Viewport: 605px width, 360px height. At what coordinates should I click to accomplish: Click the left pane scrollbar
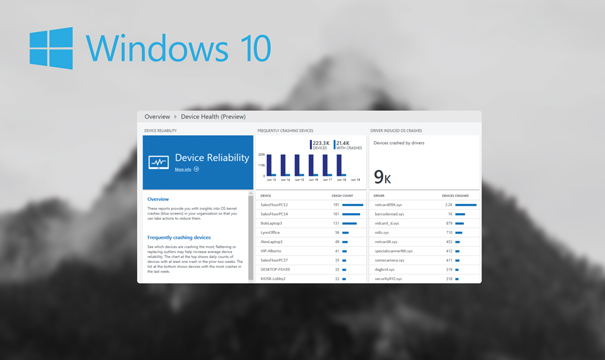[251, 237]
